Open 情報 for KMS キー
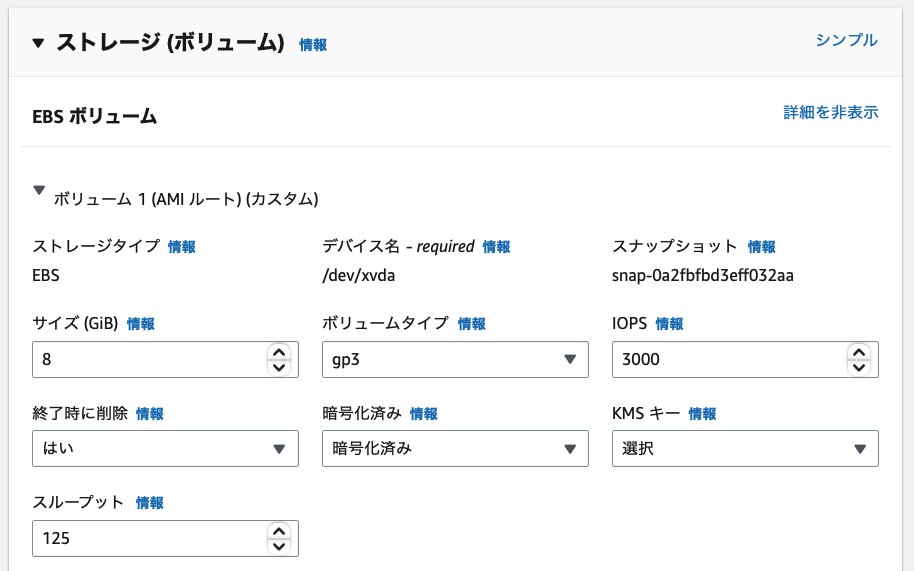The height and width of the screenshot is (571, 914). point(702,414)
